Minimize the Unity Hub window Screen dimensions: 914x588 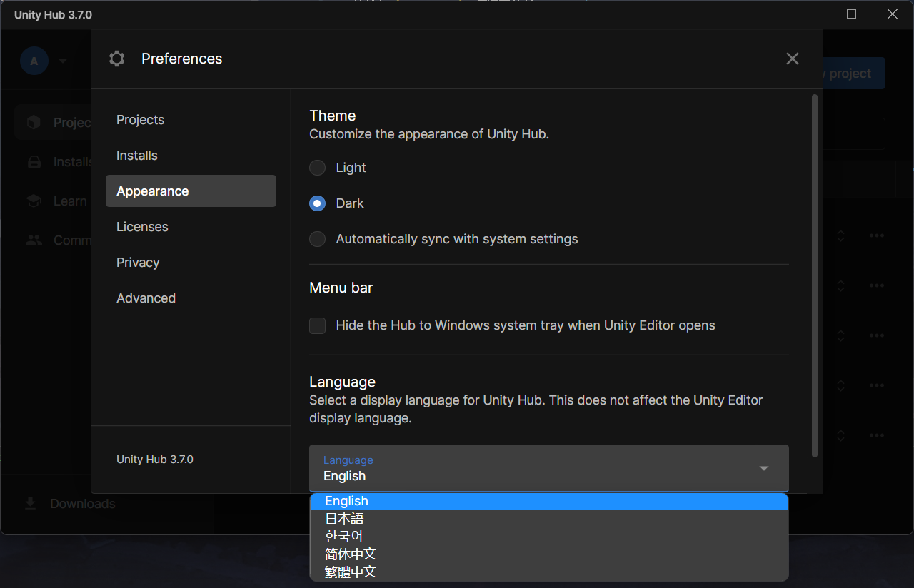pos(810,14)
